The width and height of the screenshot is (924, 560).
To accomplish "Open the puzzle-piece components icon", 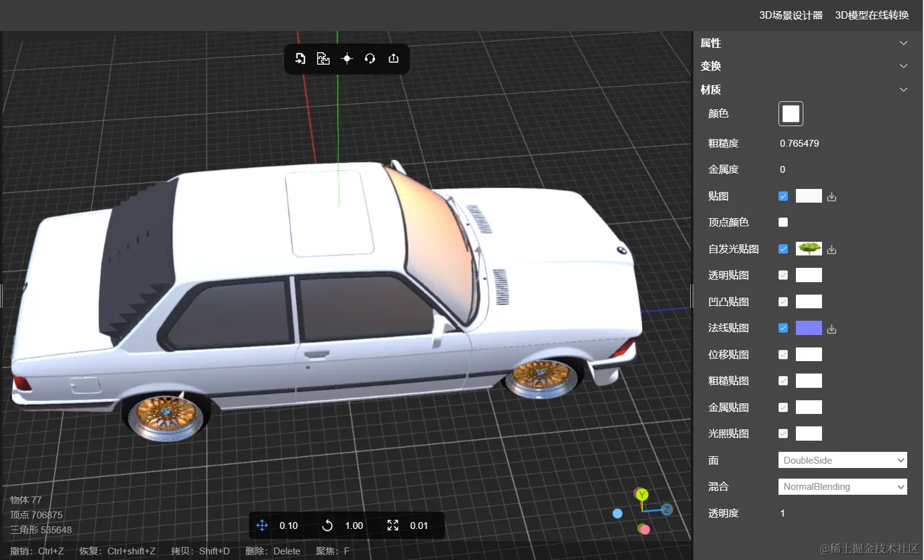I will (x=323, y=58).
